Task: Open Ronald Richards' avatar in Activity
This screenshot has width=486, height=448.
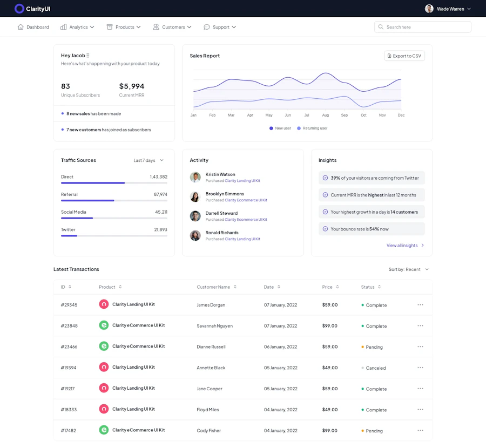Action: click(x=195, y=235)
